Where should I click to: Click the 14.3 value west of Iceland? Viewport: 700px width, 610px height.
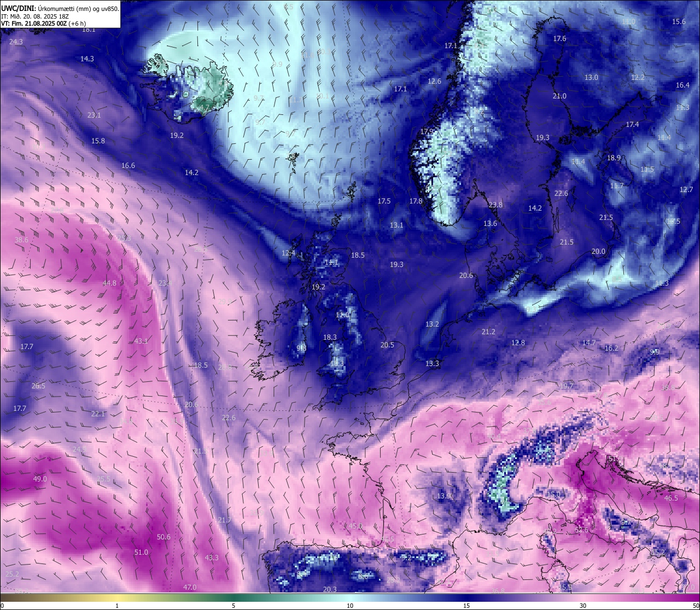[x=87, y=59]
